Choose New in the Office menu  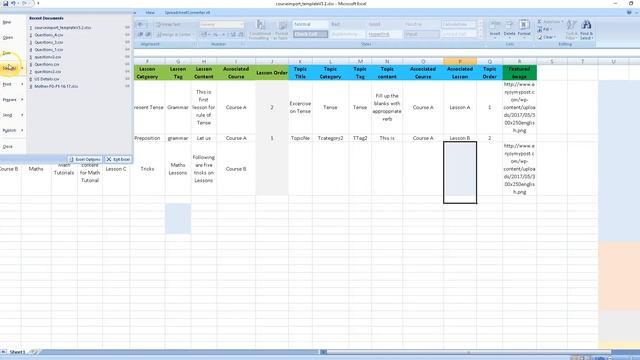pos(7,22)
